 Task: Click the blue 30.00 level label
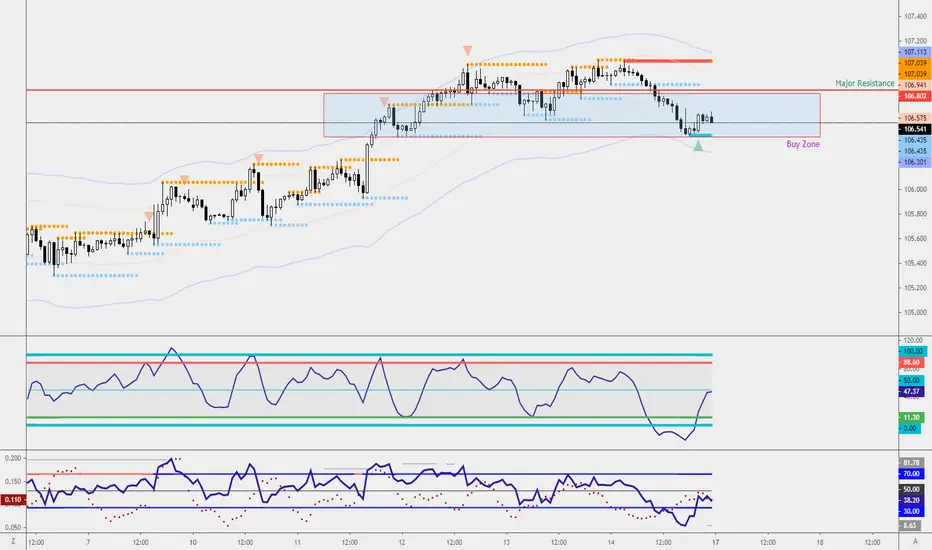(911, 511)
